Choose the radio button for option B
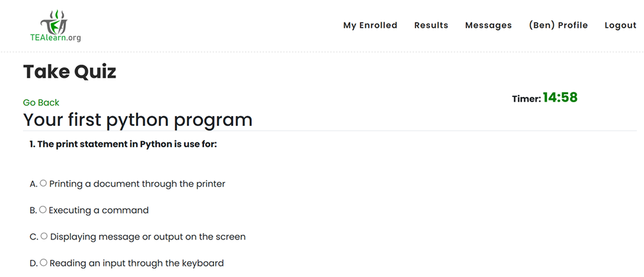Viewport: 644px width, 277px height. pyautogui.click(x=43, y=210)
